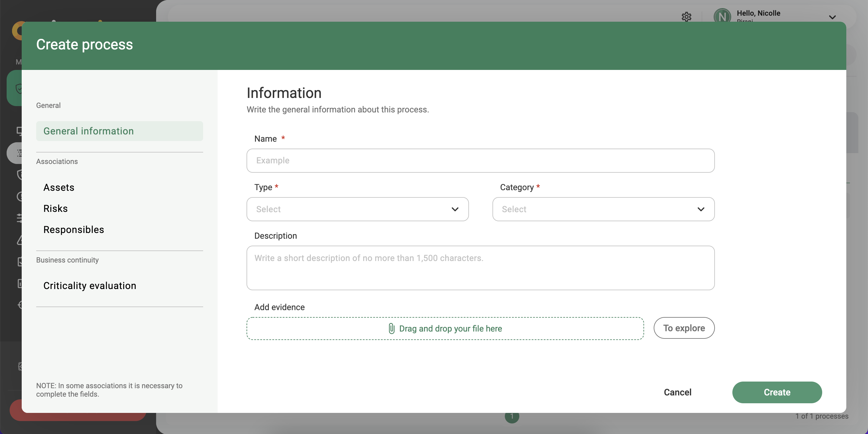Click the Create button
This screenshot has width=868, height=434.
click(x=777, y=392)
